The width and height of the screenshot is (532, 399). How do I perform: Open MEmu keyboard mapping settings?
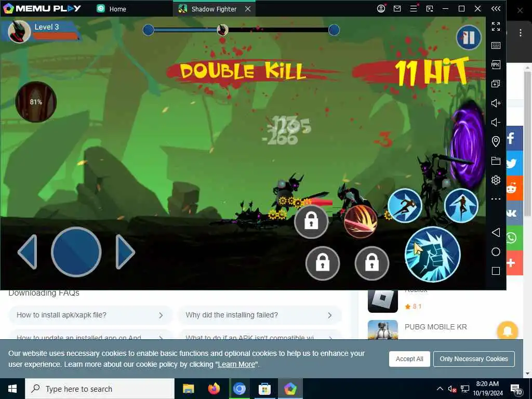496,46
